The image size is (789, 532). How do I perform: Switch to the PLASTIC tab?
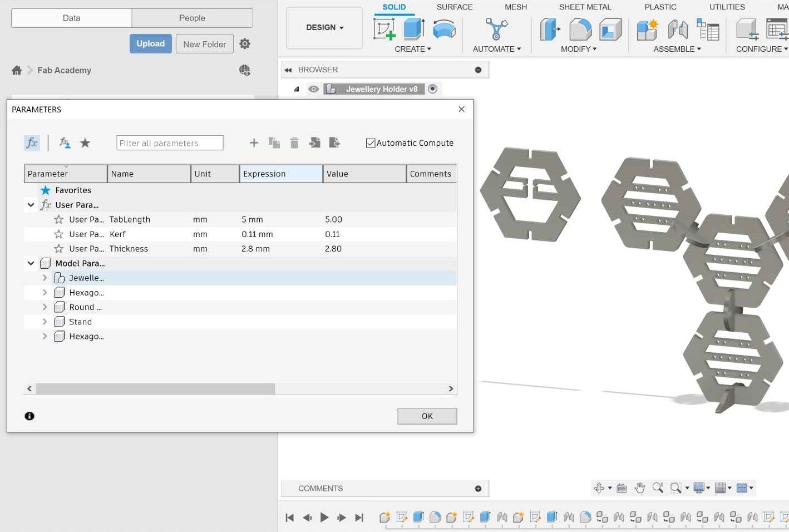pyautogui.click(x=660, y=7)
